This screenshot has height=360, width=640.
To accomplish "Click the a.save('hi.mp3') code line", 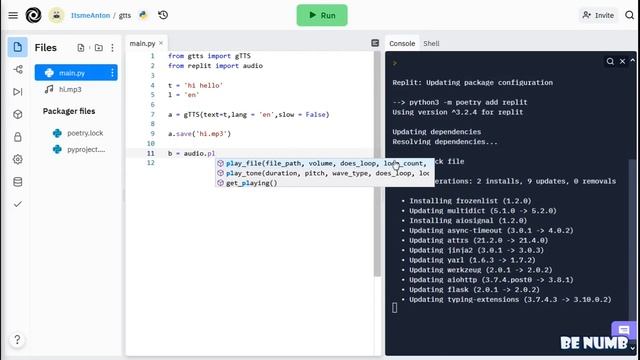I will 199,134.
